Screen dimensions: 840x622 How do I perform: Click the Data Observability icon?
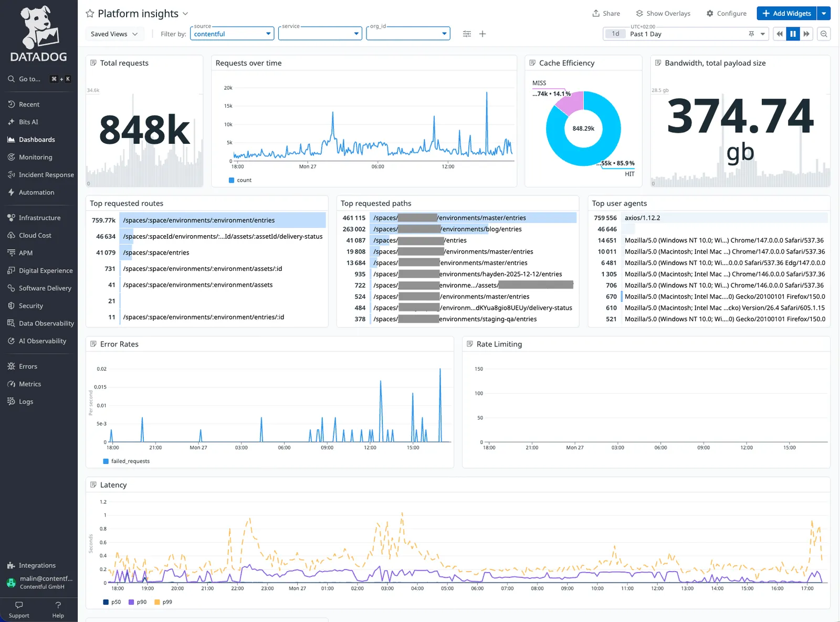point(11,323)
